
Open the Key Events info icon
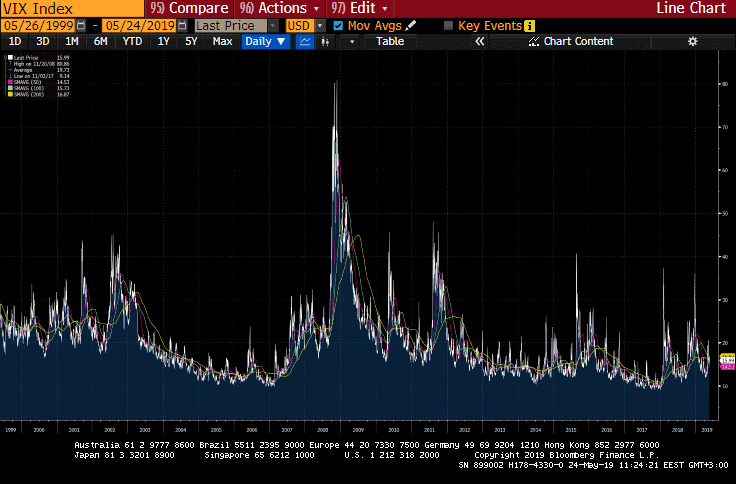pyautogui.click(x=529, y=26)
